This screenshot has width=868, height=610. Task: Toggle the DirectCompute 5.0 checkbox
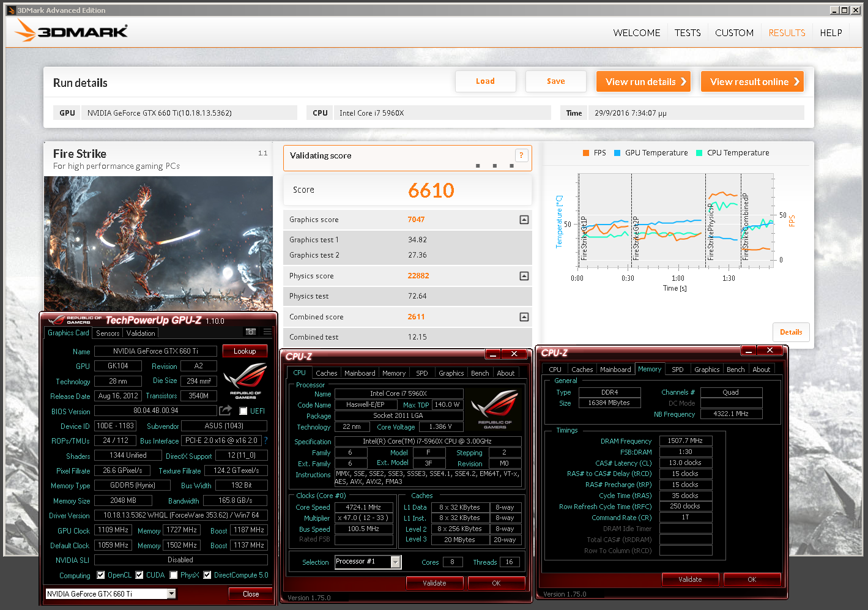pyautogui.click(x=207, y=575)
